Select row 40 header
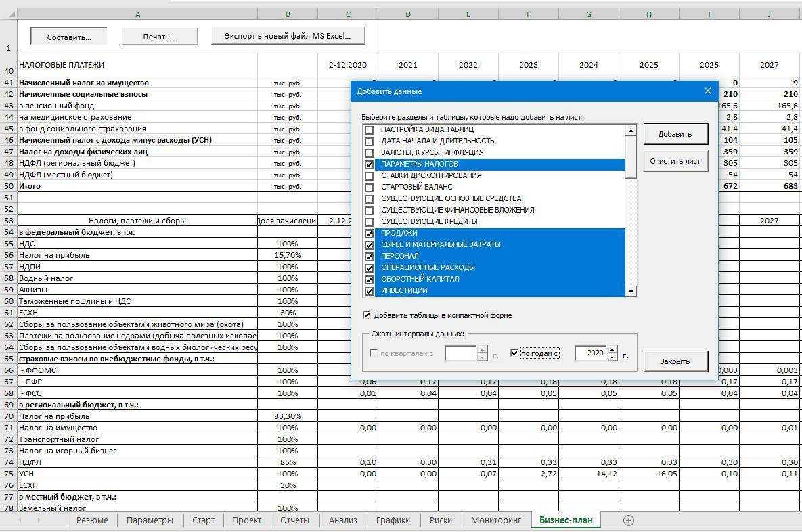The width and height of the screenshot is (802, 532). coord(8,65)
